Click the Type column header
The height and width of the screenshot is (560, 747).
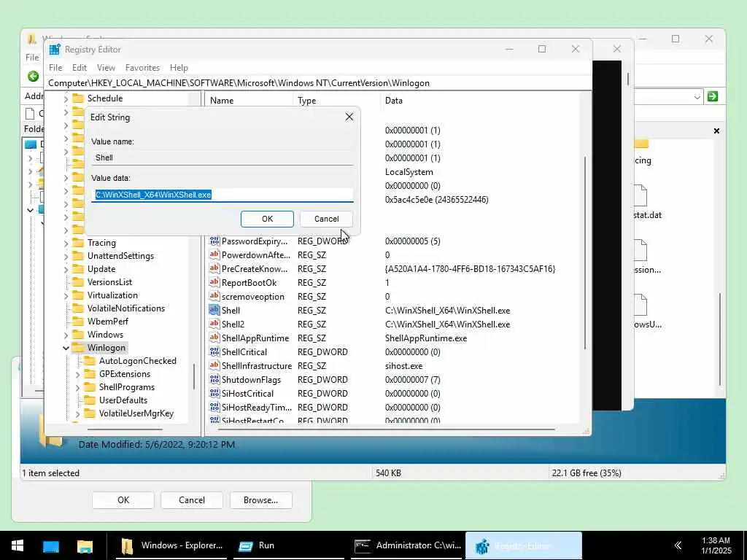(337, 101)
